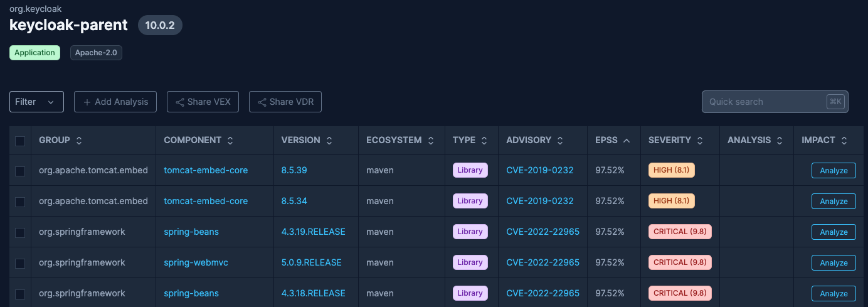868x307 pixels.
Task: Check the tomcat-embed-core 8.5.34 row checkbox
Action: (20, 202)
